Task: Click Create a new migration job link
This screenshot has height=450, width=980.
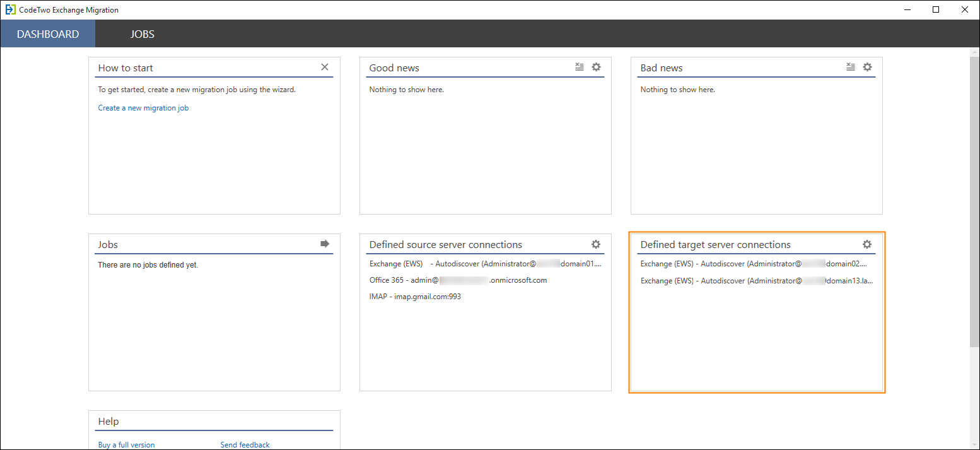Action: (143, 108)
